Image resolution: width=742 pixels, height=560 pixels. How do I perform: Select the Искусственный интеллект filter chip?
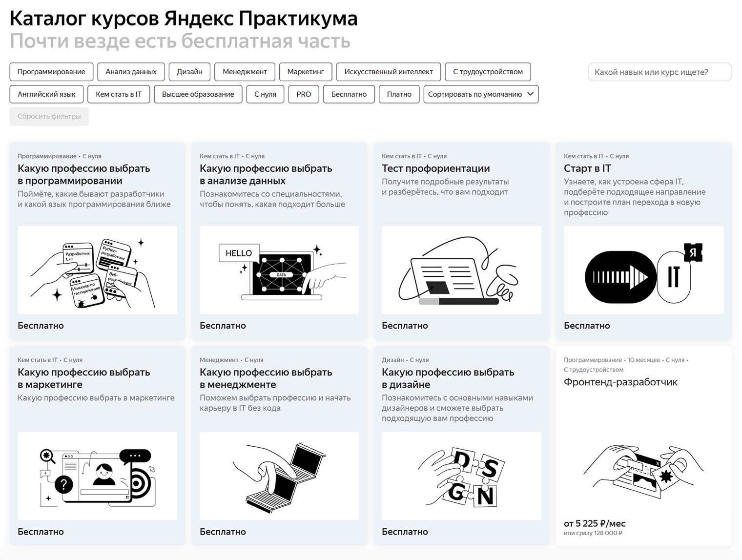click(389, 72)
